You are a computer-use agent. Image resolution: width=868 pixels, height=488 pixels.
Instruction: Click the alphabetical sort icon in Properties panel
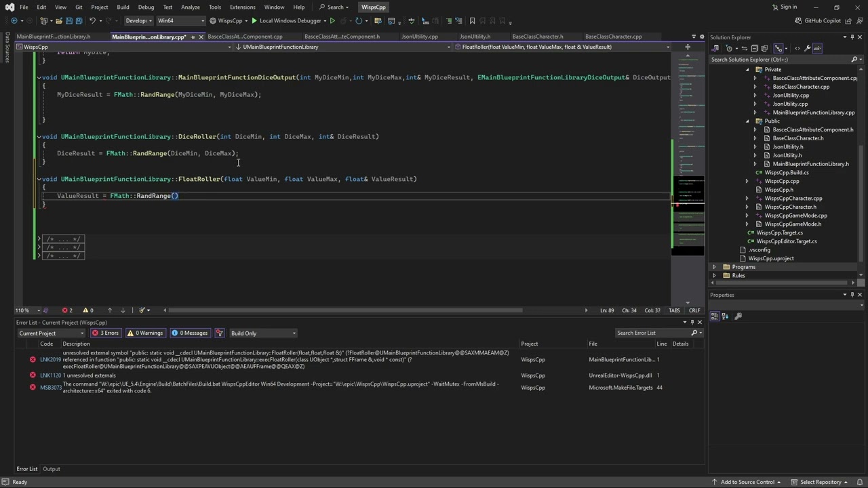coord(725,316)
